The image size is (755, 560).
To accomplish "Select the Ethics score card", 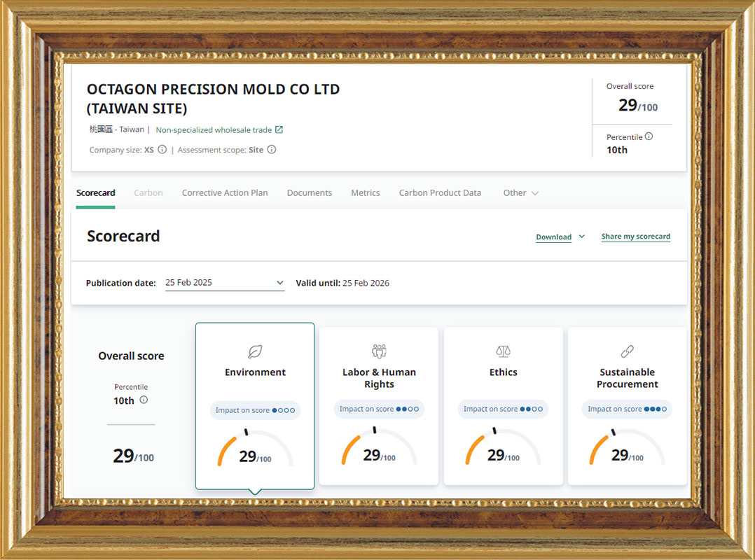I will point(503,406).
